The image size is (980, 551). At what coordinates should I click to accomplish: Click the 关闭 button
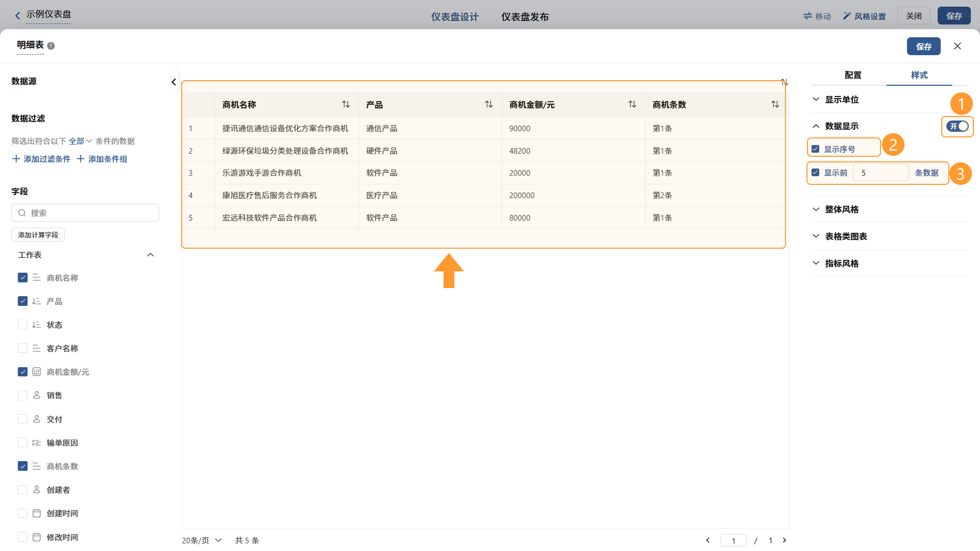click(x=914, y=16)
